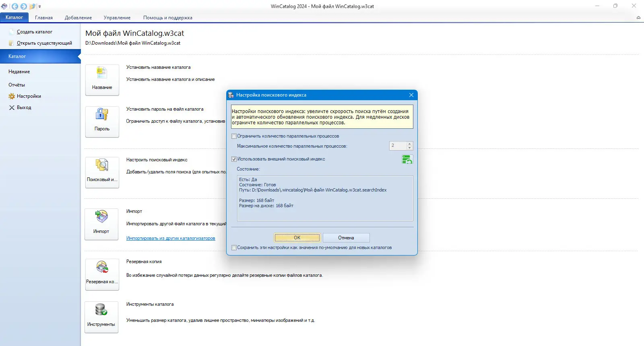644x346 pixels.
Task: Open the Каталог ribbon tab
Action: [x=14, y=17]
